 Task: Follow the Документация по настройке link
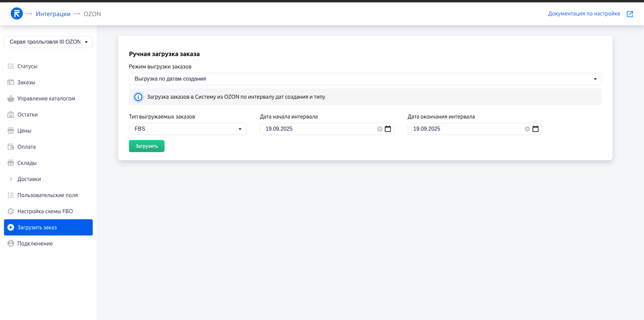pyautogui.click(x=584, y=14)
